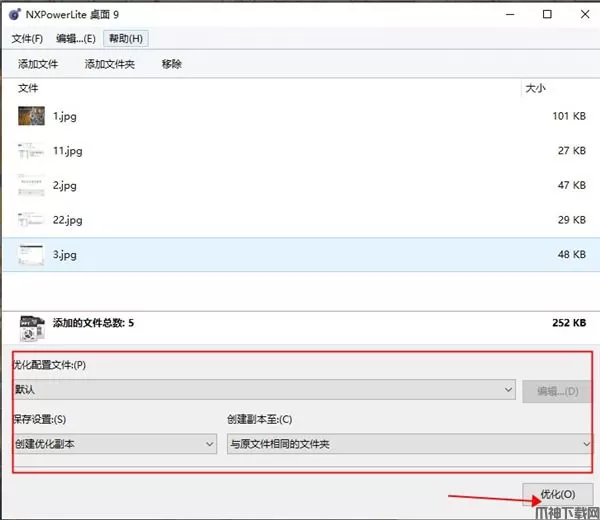Select the 2.jpg thumbnail
This screenshot has height=520, width=600.
(x=31, y=185)
